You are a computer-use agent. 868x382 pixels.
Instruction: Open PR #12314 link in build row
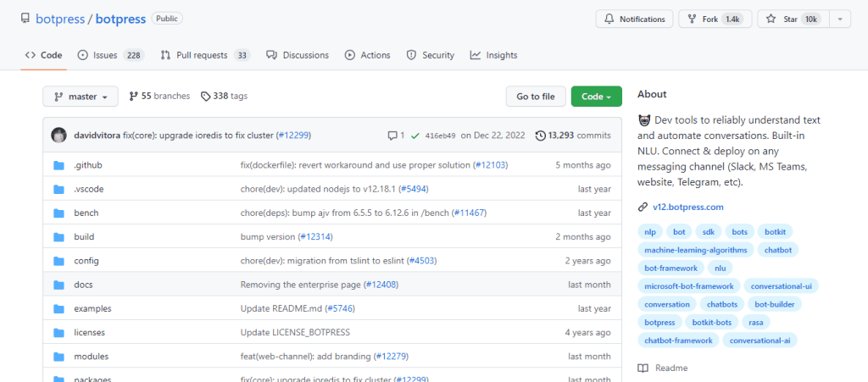click(x=315, y=236)
